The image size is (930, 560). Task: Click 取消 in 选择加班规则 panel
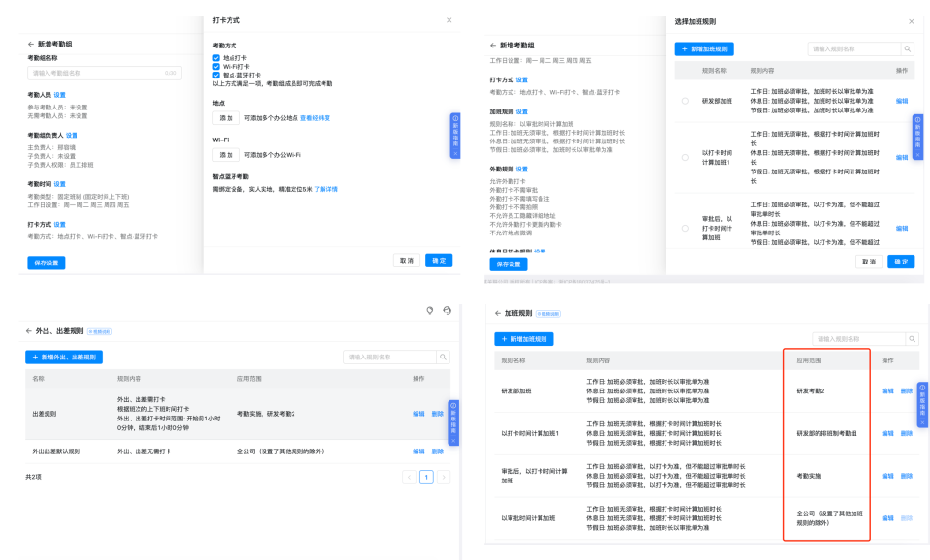pyautogui.click(x=869, y=262)
